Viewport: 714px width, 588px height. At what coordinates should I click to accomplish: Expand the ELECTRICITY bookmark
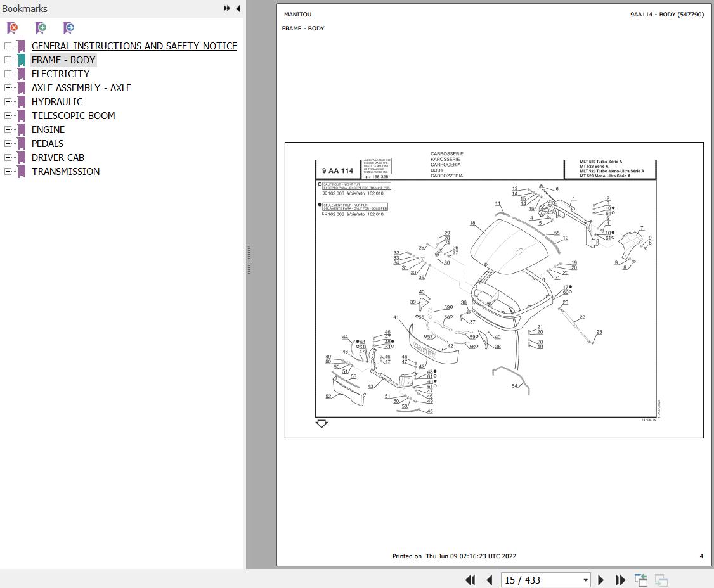(x=7, y=73)
